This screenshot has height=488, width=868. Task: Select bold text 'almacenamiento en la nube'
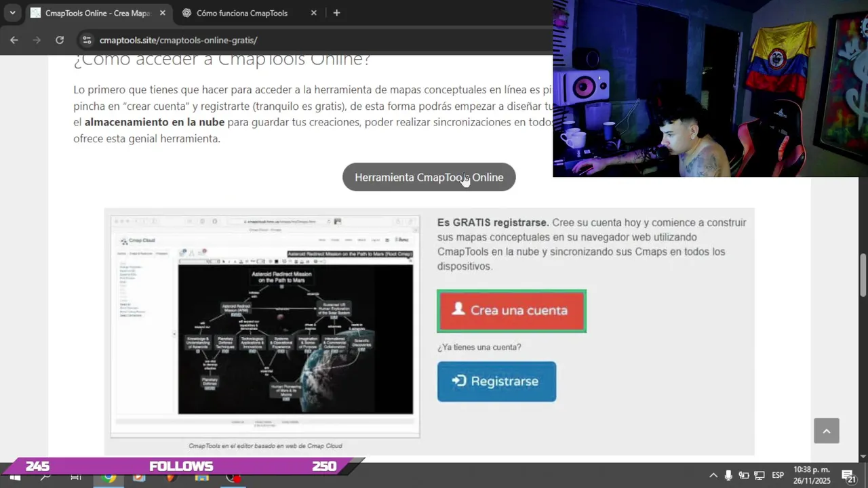pyautogui.click(x=155, y=123)
